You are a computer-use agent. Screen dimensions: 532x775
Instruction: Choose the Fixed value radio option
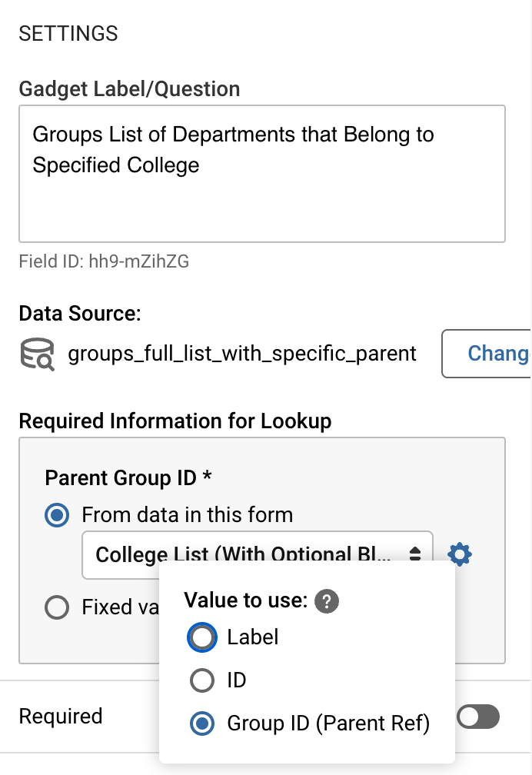57,607
